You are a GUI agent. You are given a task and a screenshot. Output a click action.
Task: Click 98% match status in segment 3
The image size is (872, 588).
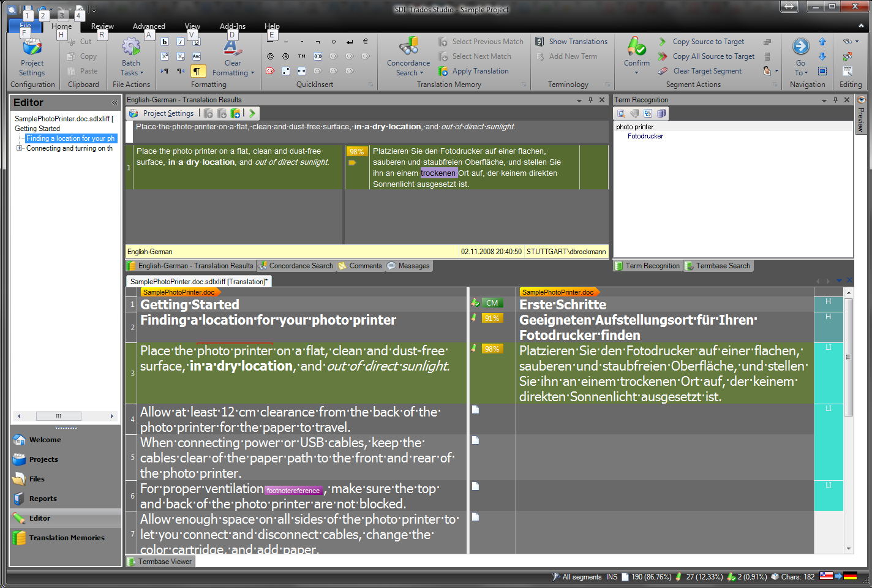point(492,349)
